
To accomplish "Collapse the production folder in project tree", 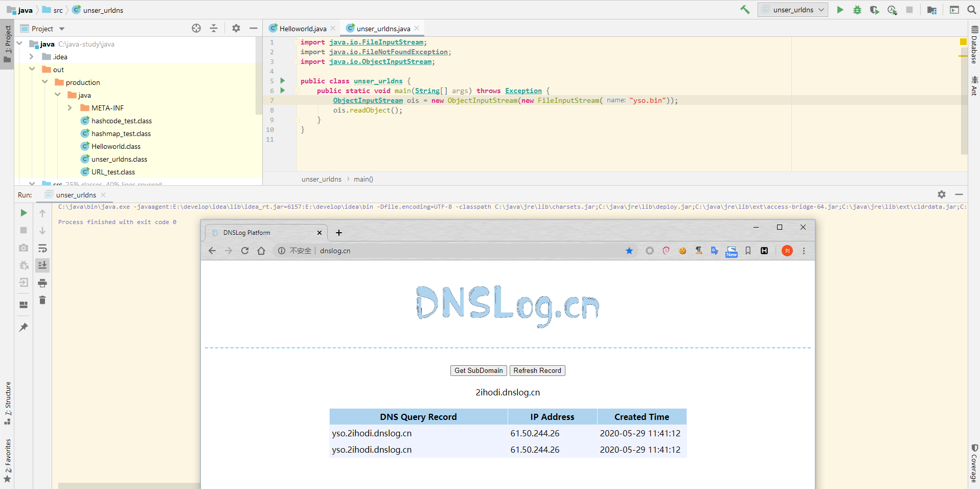I will [45, 82].
